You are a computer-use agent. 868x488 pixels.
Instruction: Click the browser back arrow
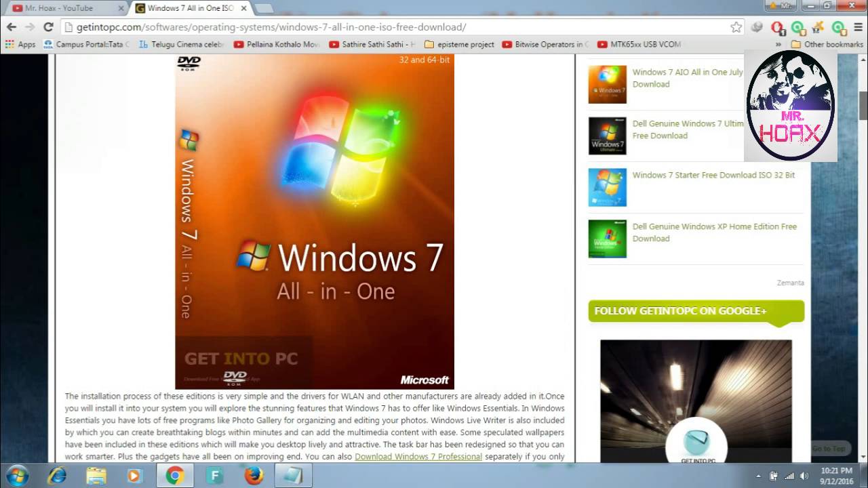[x=12, y=27]
